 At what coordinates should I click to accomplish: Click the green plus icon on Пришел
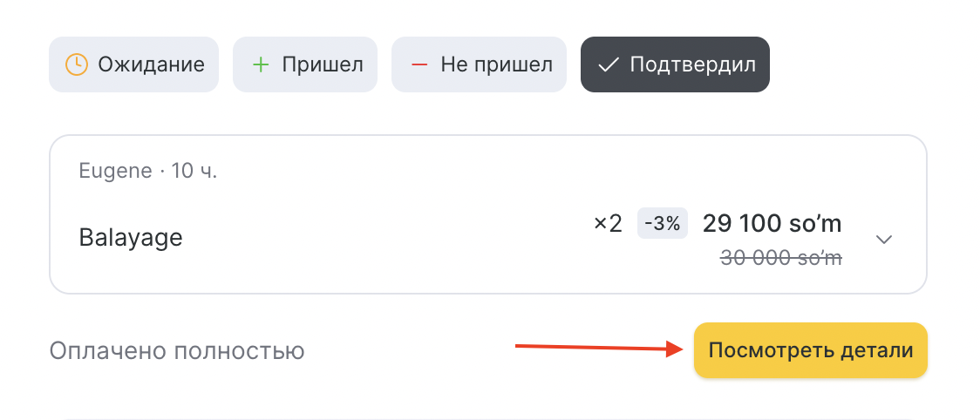pyautogui.click(x=261, y=64)
